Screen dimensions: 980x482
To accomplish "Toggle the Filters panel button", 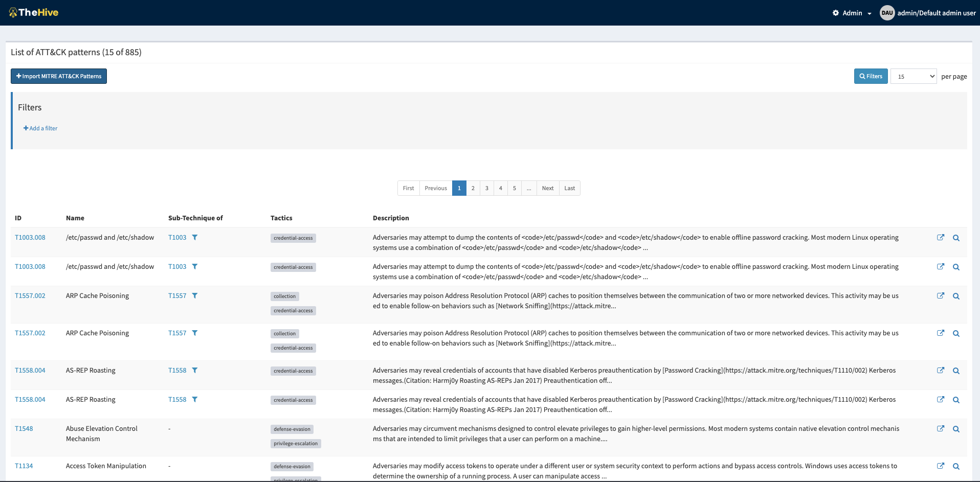I will (x=871, y=76).
